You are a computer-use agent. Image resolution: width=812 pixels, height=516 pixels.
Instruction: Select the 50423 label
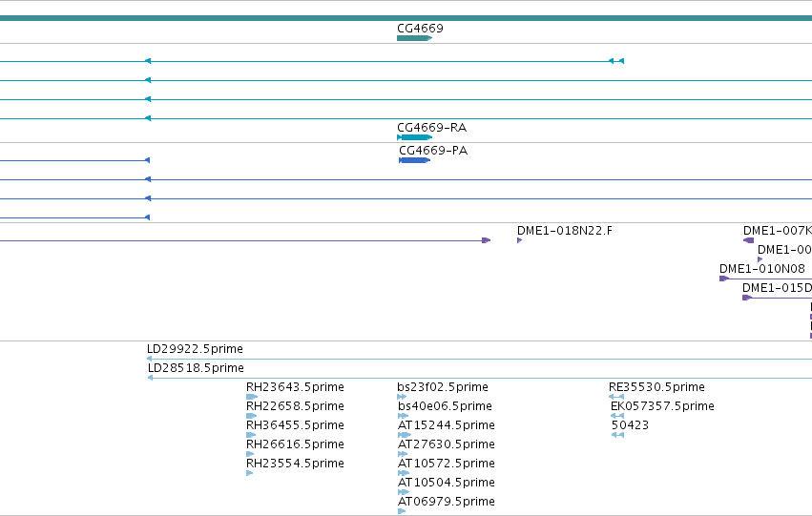pos(630,425)
